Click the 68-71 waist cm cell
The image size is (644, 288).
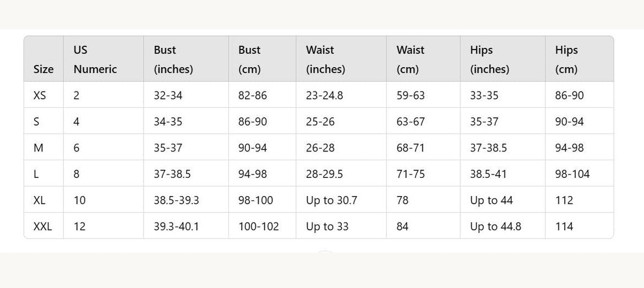tap(411, 148)
